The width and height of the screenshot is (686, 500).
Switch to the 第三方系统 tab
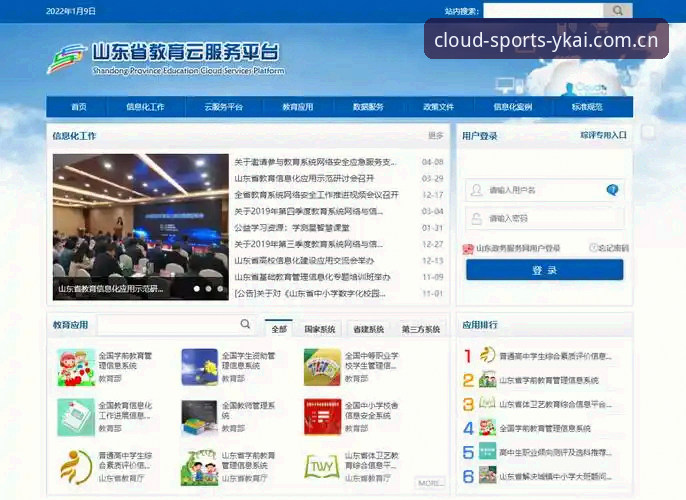coord(421,329)
